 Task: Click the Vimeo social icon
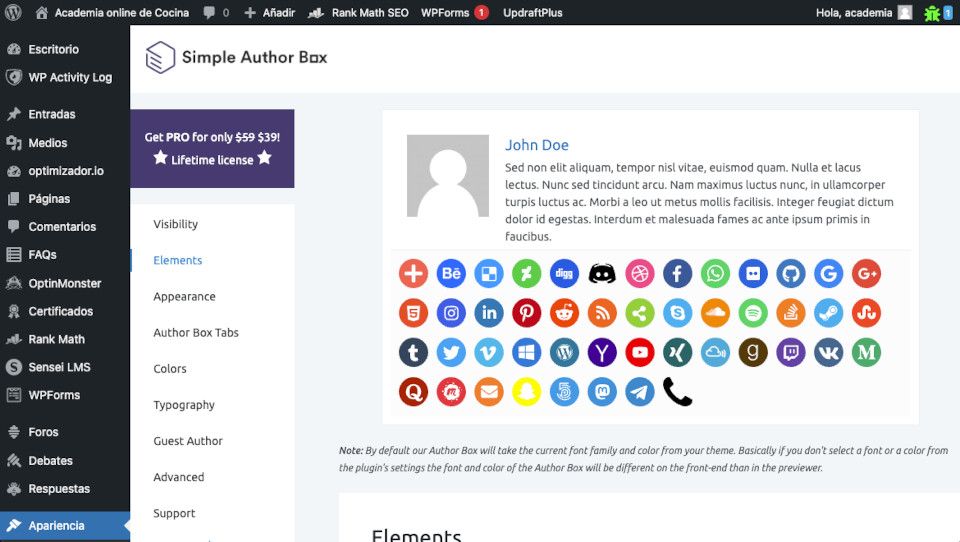[x=489, y=352]
